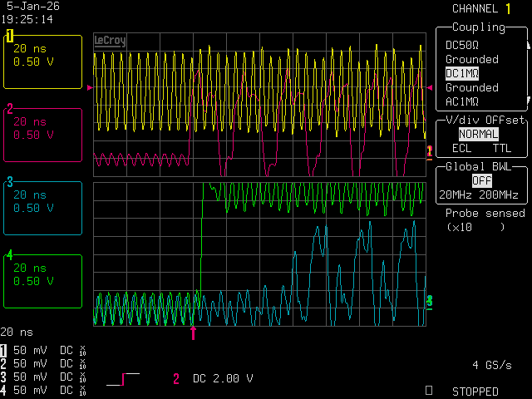Click the small square icon beside STOPPED

[429, 389]
